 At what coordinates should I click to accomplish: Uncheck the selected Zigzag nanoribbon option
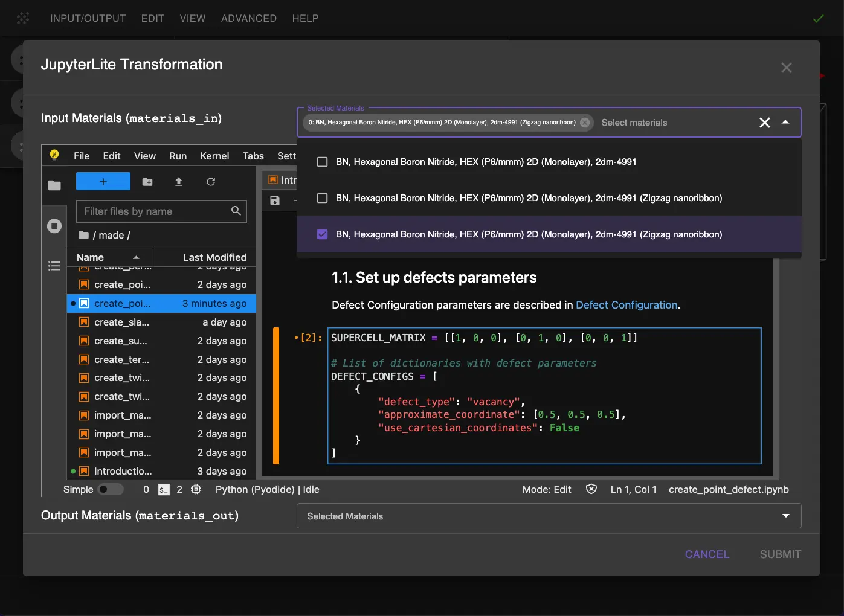click(x=323, y=234)
